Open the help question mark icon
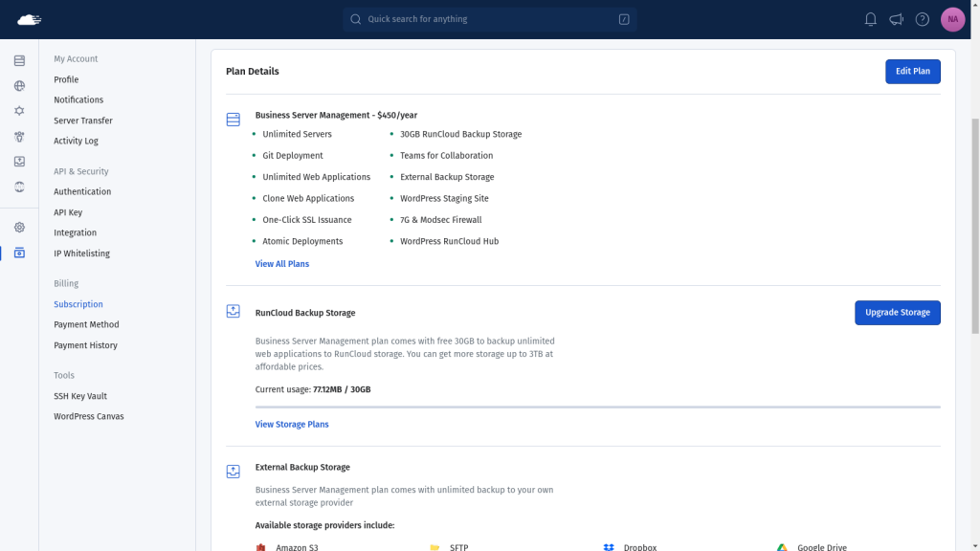 (x=923, y=19)
